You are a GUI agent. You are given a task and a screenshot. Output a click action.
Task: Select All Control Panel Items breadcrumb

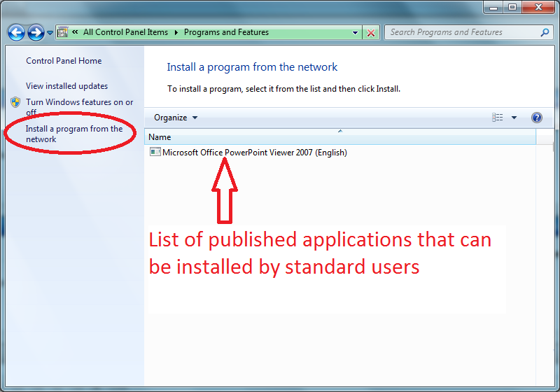point(125,32)
